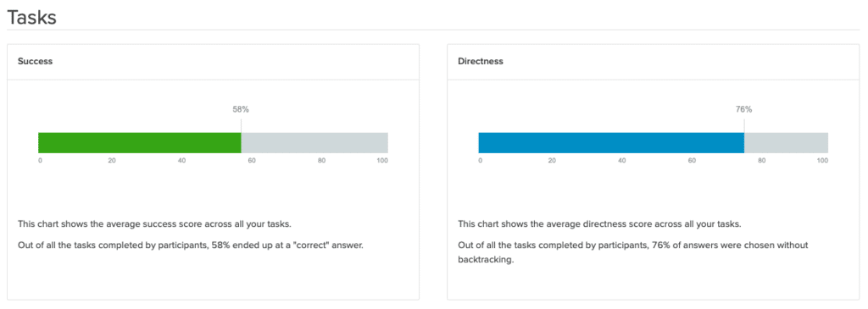This screenshot has width=868, height=309.
Task: Click the green Success progress bar
Action: (x=140, y=142)
